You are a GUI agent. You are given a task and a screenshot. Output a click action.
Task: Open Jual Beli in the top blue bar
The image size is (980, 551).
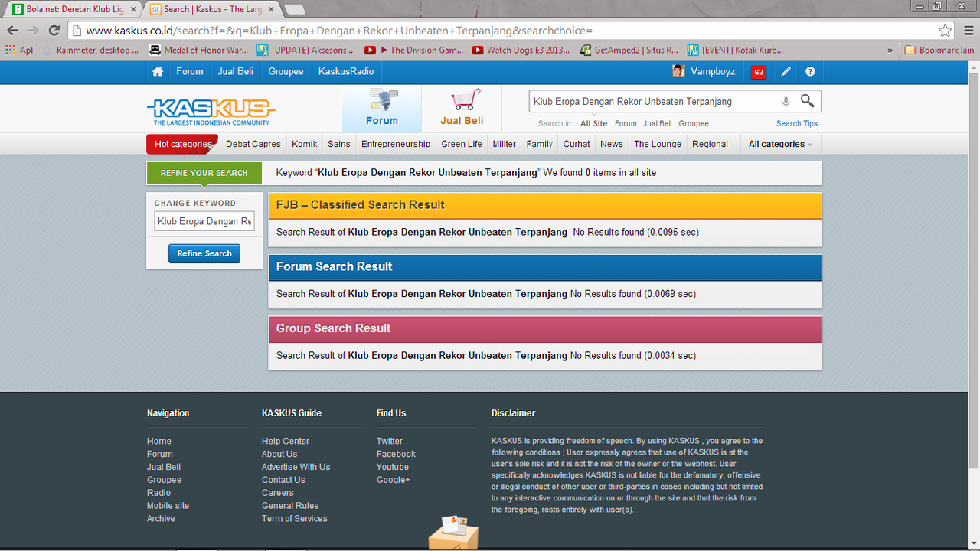point(236,71)
